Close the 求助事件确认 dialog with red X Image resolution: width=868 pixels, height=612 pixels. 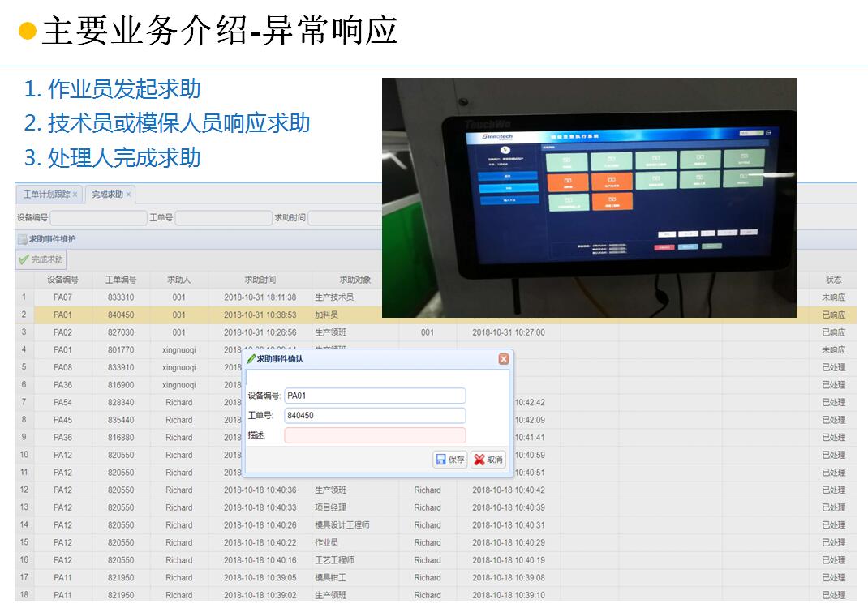click(504, 359)
